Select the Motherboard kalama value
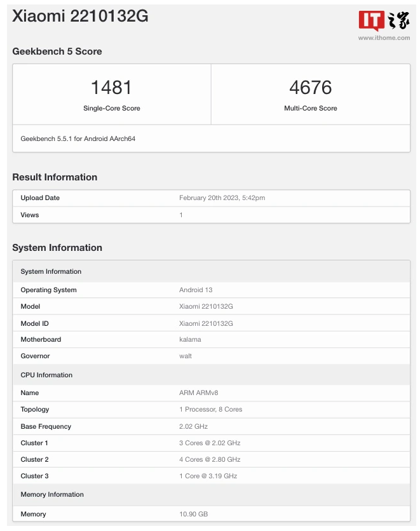420x531 pixels. tap(190, 339)
